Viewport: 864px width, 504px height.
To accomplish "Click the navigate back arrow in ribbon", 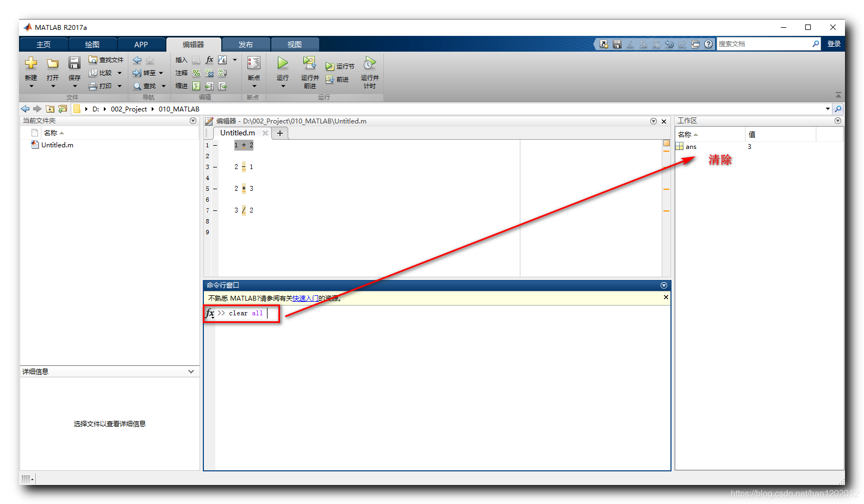I will point(137,60).
